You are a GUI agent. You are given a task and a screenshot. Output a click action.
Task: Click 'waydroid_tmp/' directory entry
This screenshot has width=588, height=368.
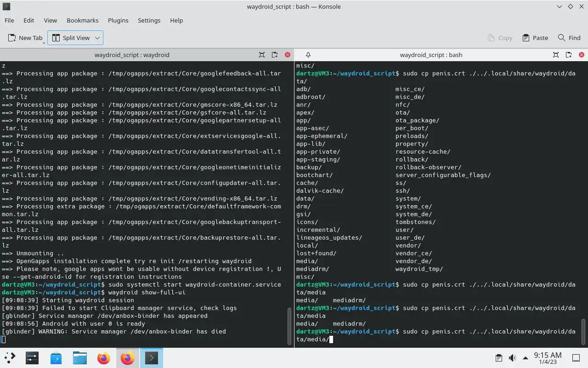pos(419,269)
